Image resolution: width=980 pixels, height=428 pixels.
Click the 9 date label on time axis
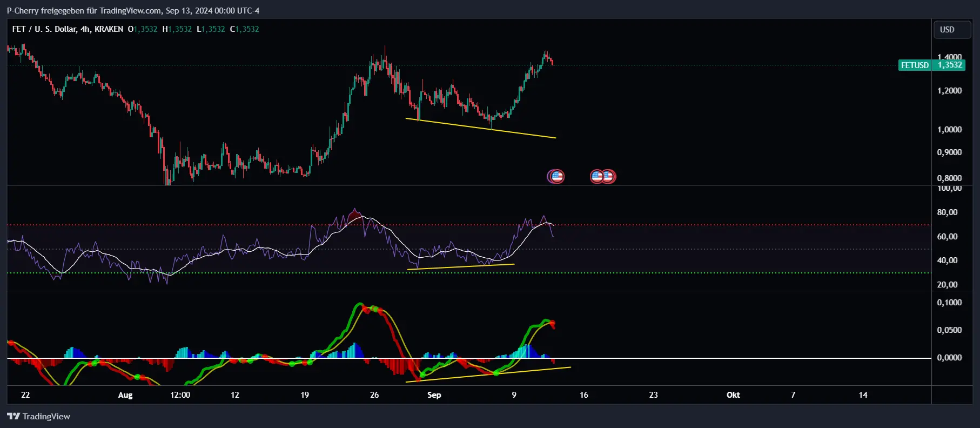pos(514,395)
